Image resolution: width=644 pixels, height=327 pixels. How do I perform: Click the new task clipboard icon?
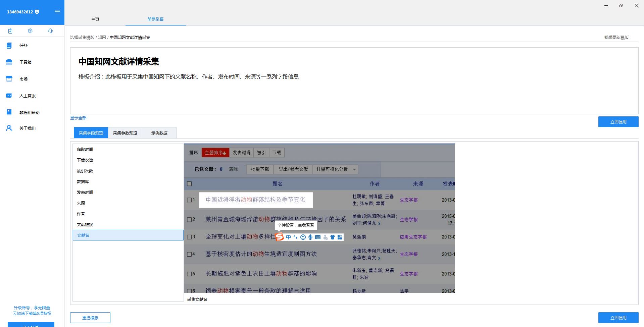click(x=10, y=31)
